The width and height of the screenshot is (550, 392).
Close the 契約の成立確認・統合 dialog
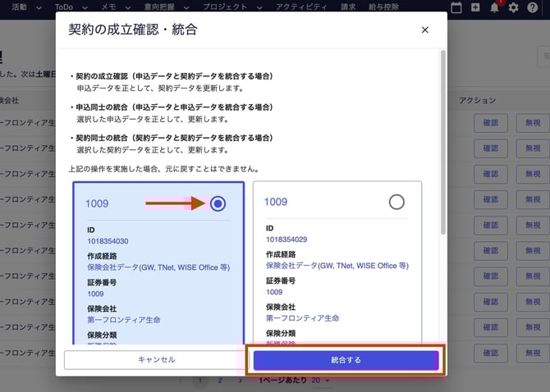click(x=424, y=30)
